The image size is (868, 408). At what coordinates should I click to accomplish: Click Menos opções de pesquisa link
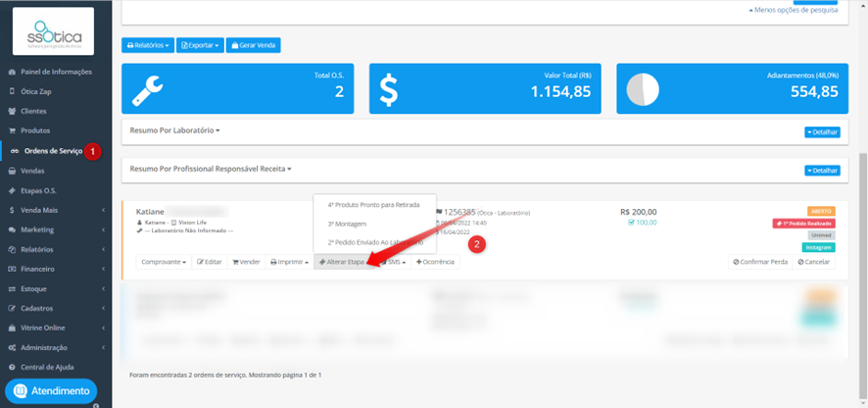coord(793,10)
